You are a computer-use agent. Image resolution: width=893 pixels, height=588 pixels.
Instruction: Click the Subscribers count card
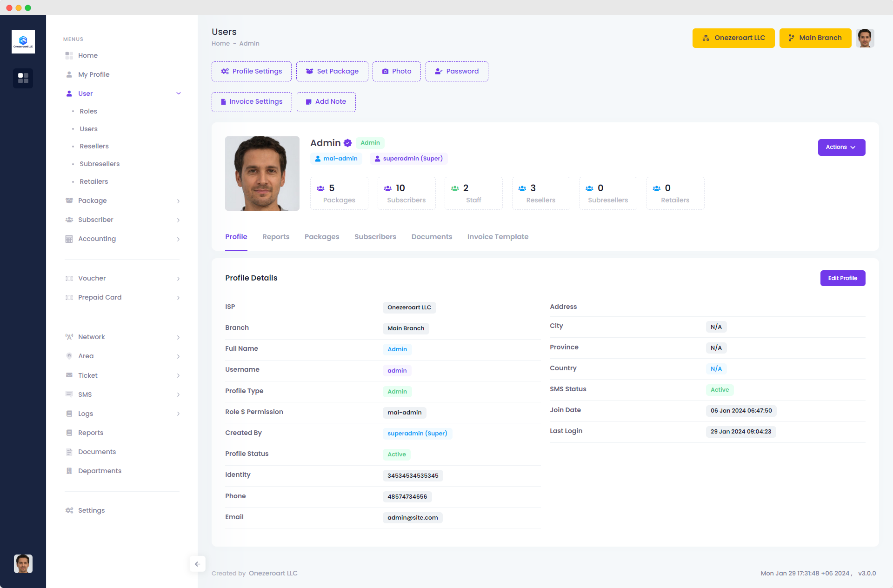(407, 193)
